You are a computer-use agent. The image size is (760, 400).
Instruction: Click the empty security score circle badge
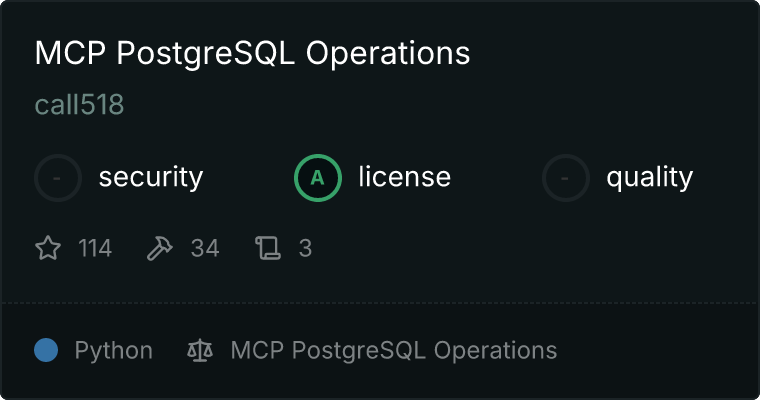point(58,178)
